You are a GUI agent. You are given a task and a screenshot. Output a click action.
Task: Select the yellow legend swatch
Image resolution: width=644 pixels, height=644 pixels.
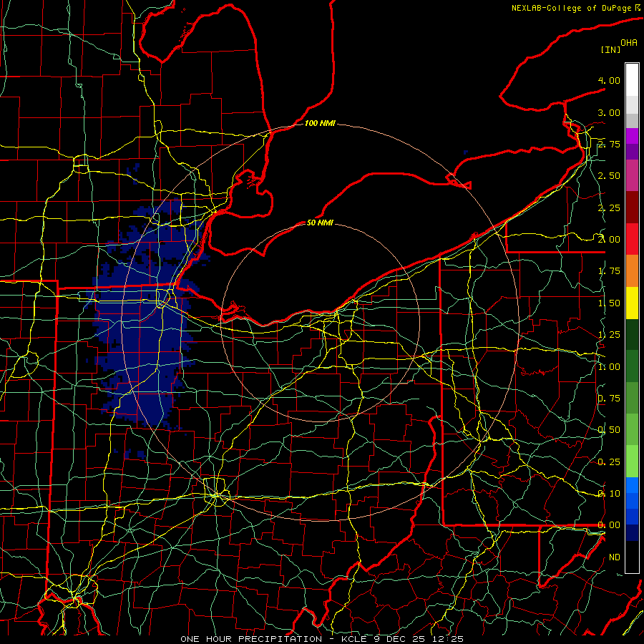coord(632,303)
